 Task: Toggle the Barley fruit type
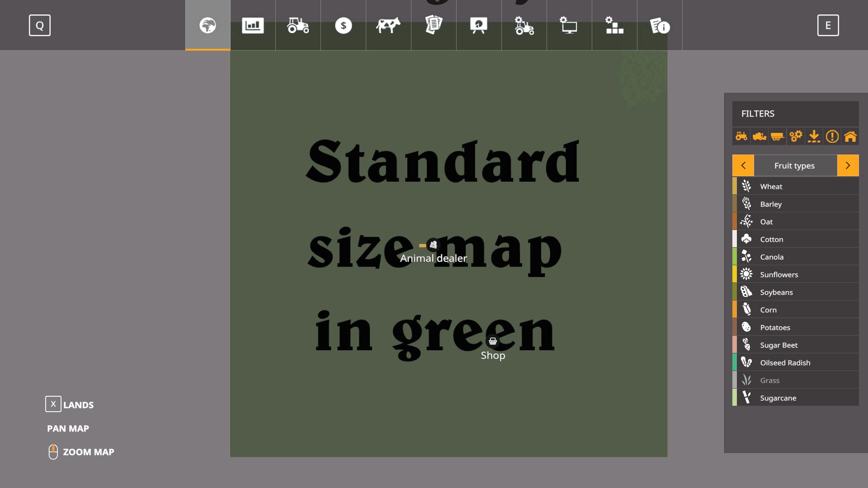tap(796, 204)
